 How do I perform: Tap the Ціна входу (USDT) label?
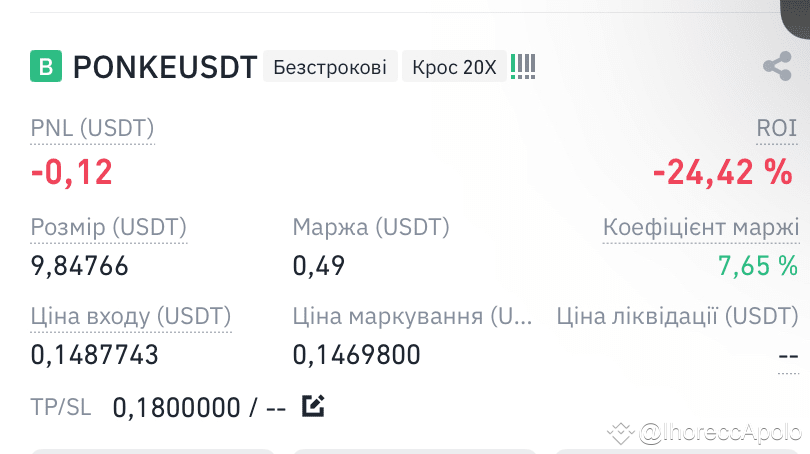point(131,316)
